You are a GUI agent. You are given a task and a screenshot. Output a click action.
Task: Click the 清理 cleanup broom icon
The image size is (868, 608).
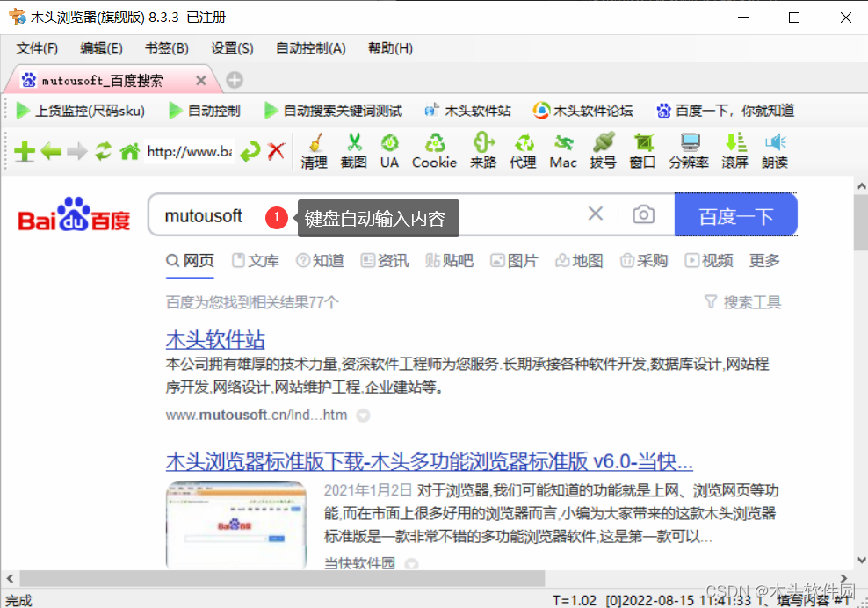pyautogui.click(x=314, y=150)
